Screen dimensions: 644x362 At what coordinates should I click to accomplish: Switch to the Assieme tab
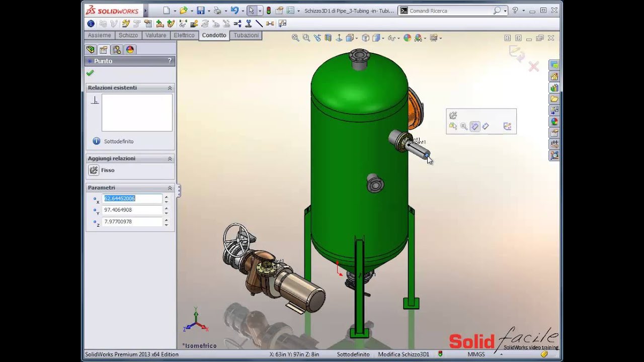100,35
